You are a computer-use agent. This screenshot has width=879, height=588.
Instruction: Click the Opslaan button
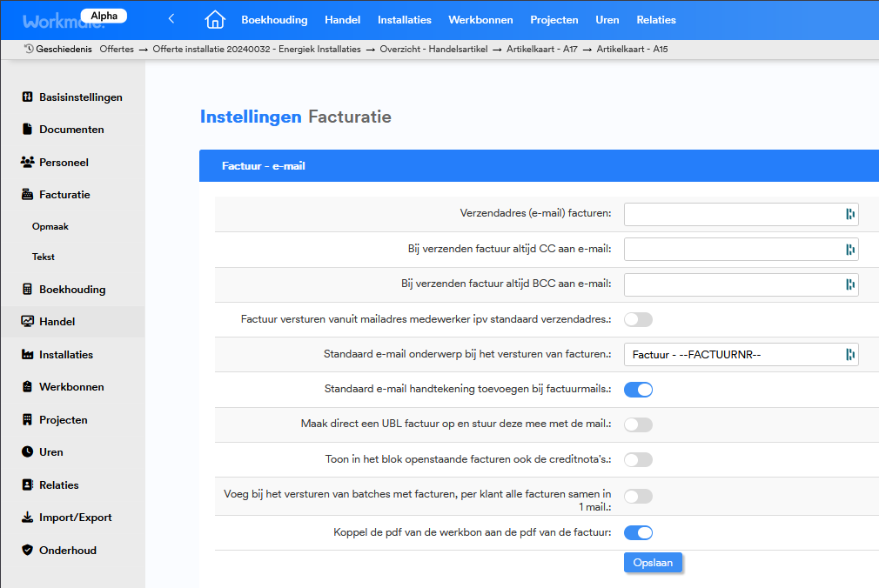coord(653,563)
